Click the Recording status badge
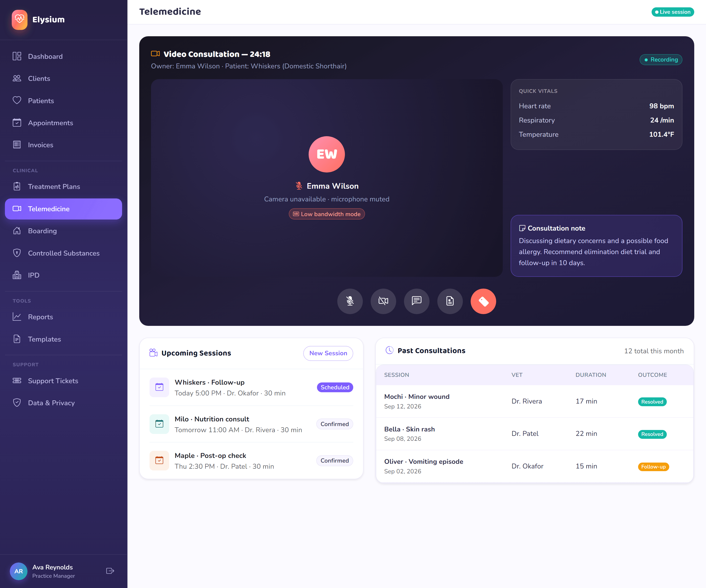Image resolution: width=706 pixels, height=588 pixels. coord(661,60)
